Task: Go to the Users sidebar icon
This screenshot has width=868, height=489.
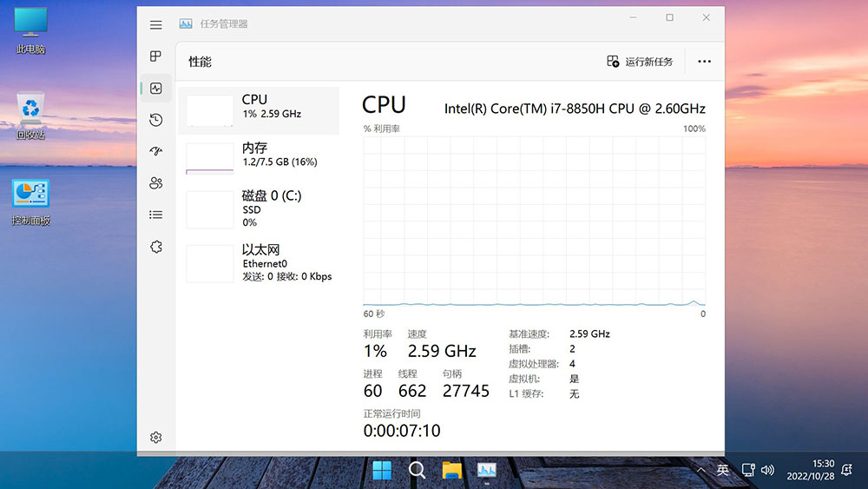Action: 156,183
